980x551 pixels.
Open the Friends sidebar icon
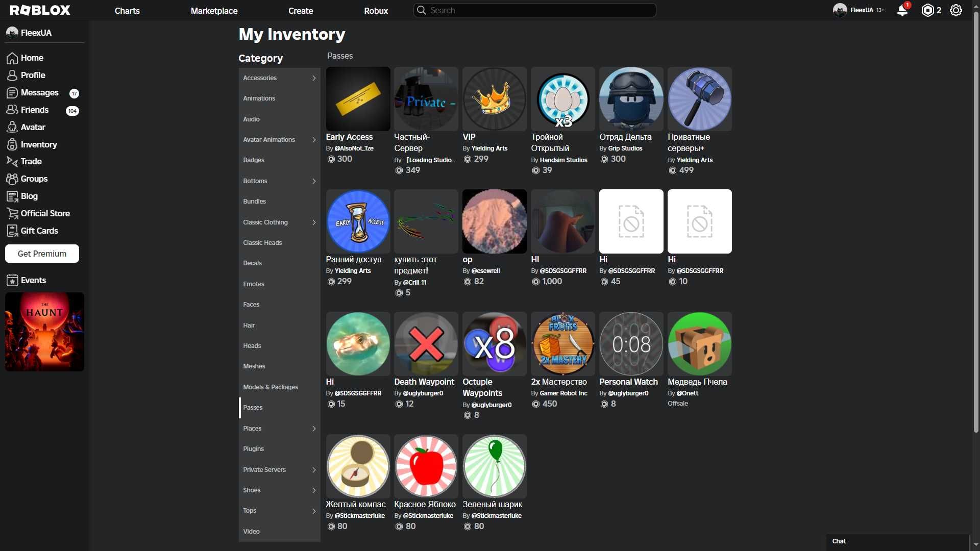[12, 110]
